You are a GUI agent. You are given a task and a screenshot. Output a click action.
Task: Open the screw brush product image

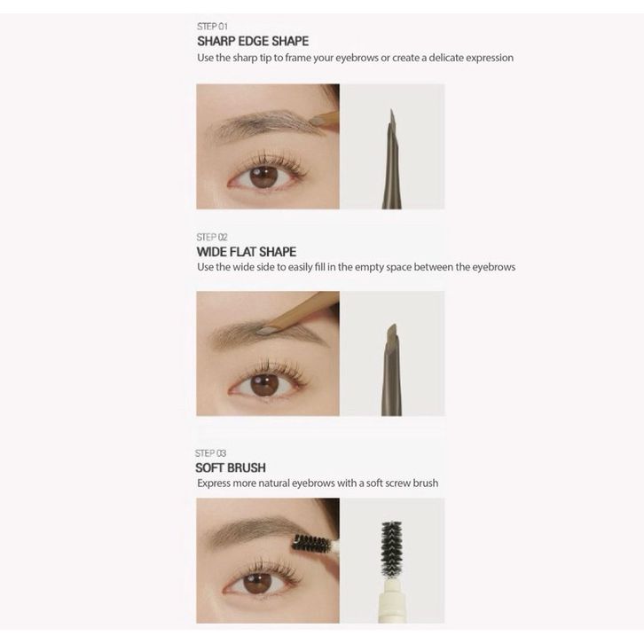(x=392, y=561)
